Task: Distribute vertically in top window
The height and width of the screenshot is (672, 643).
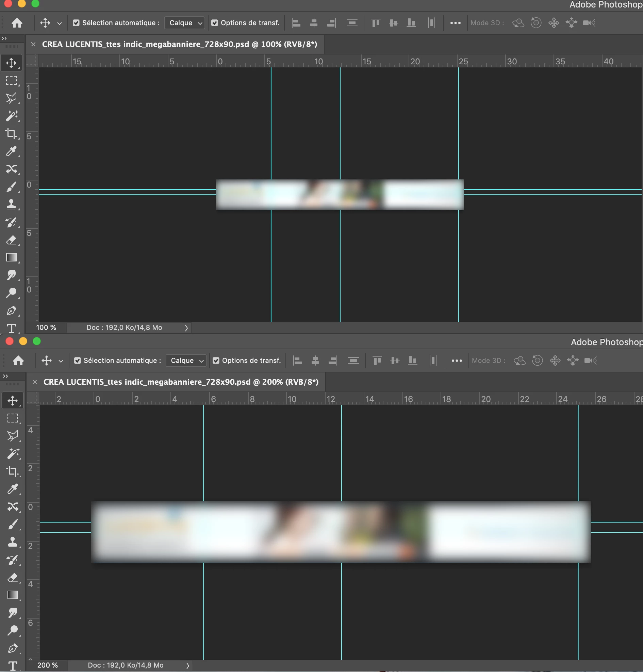Action: click(352, 23)
